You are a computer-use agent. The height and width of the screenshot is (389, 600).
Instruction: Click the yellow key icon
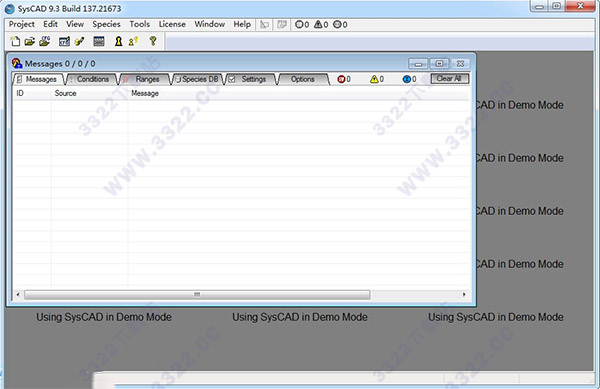point(153,41)
